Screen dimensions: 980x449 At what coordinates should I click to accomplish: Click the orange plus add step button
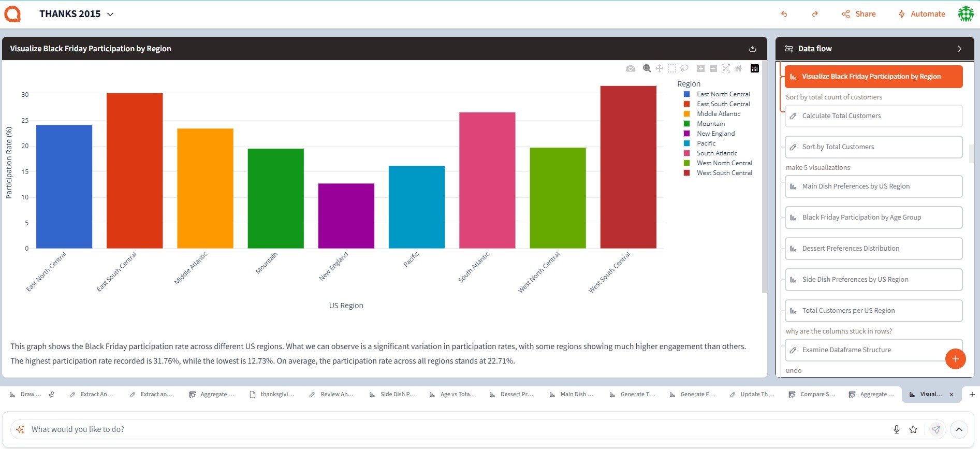(955, 359)
